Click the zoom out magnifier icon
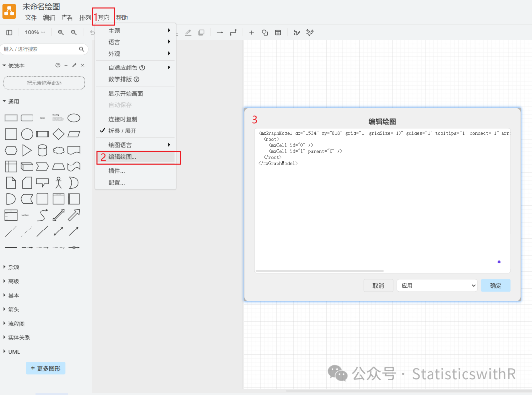The height and width of the screenshot is (395, 532). [x=74, y=33]
